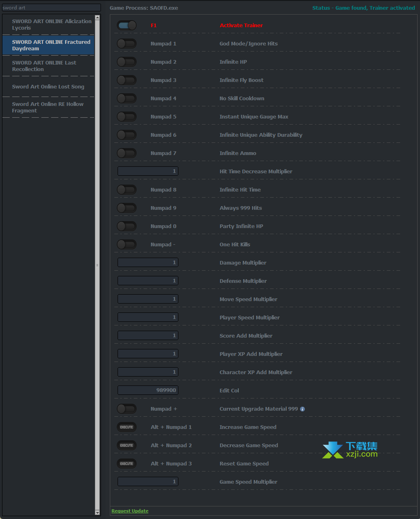Viewport: 420px width, 519px height.
Task: Execute Reset Game Speed
Action: pyautogui.click(x=126, y=463)
